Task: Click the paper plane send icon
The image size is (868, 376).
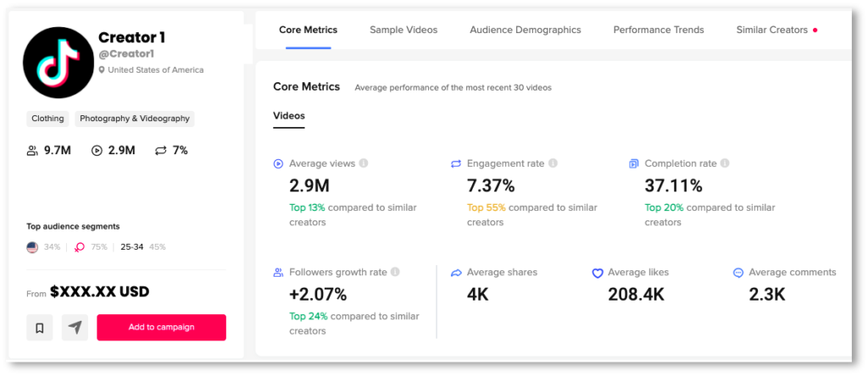Action: click(x=75, y=328)
